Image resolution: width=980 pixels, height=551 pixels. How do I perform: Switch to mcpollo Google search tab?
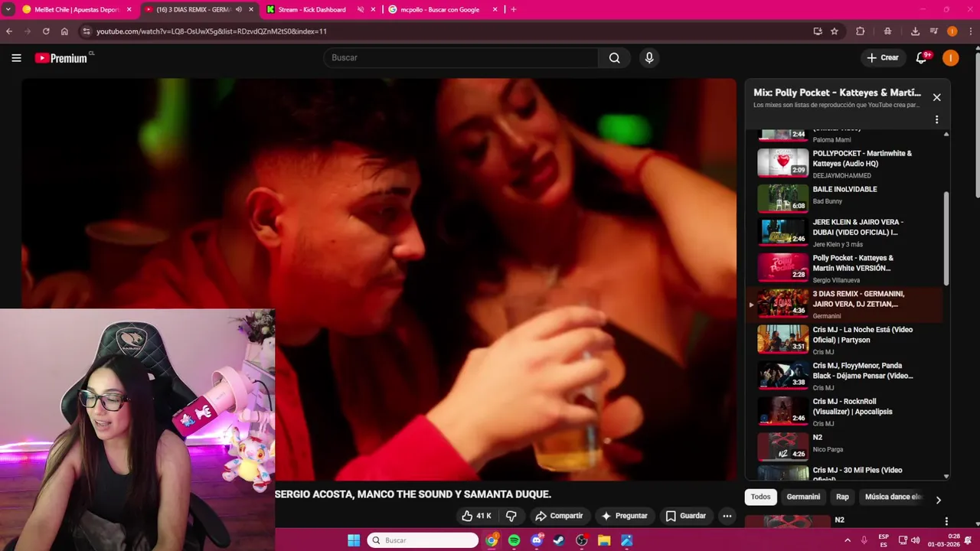tap(441, 9)
